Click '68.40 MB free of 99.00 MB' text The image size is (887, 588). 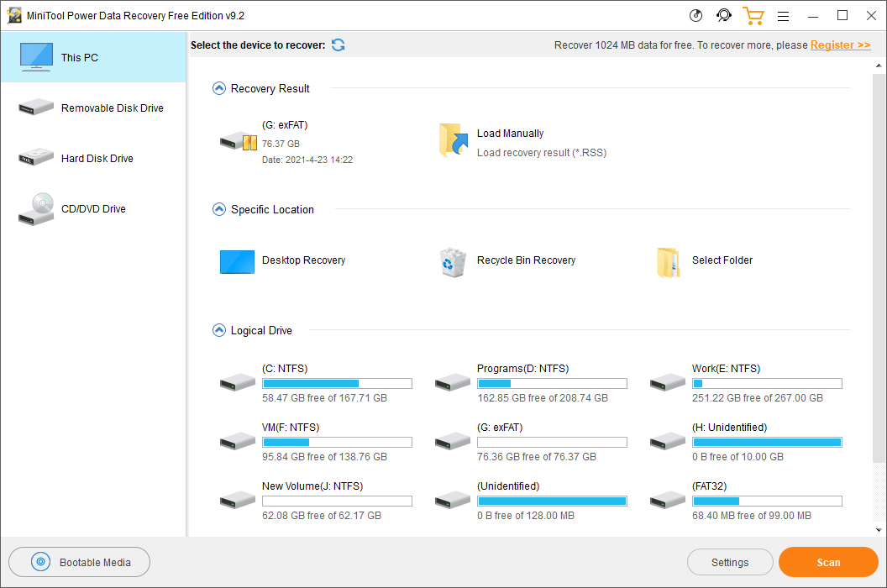(x=751, y=516)
